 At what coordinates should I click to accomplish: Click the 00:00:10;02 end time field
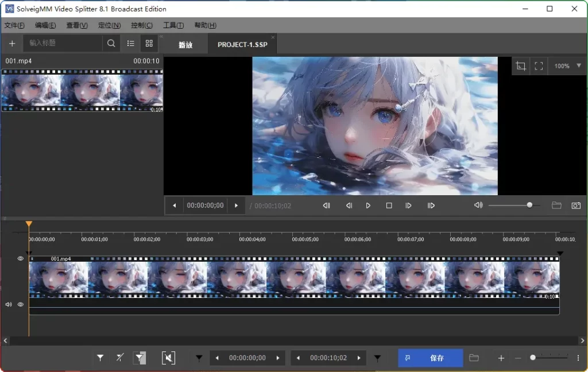pos(328,358)
